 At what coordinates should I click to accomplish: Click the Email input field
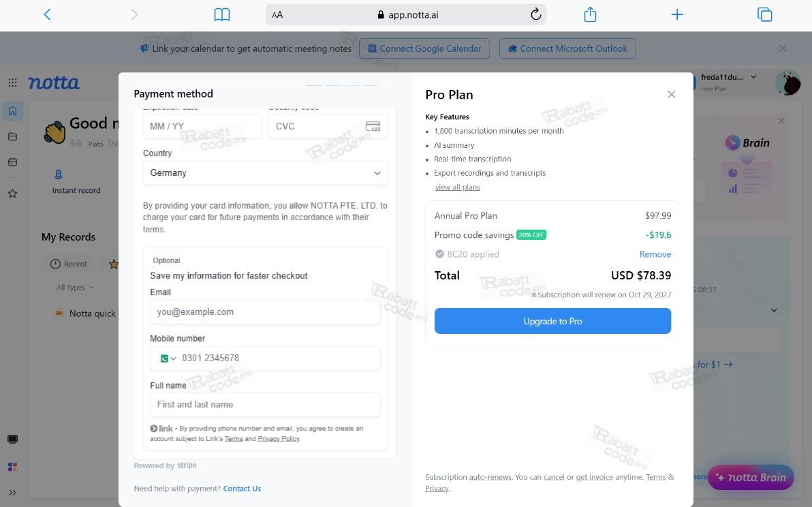click(265, 311)
